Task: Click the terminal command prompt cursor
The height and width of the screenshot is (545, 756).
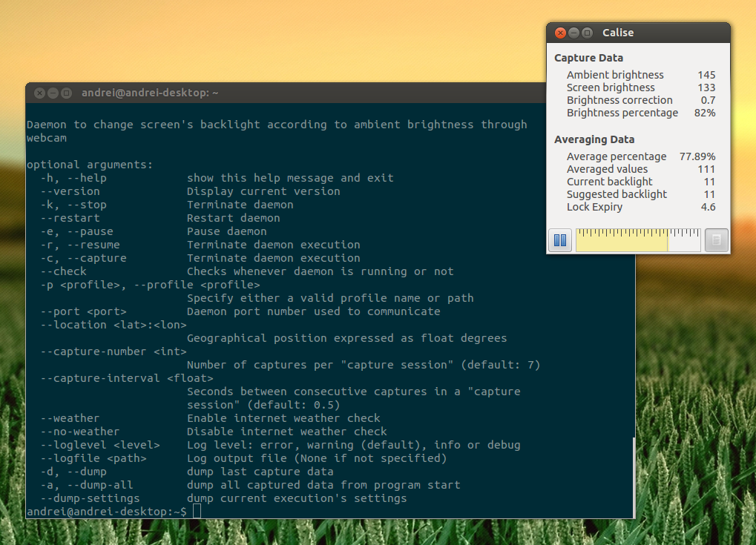Action: (x=196, y=511)
